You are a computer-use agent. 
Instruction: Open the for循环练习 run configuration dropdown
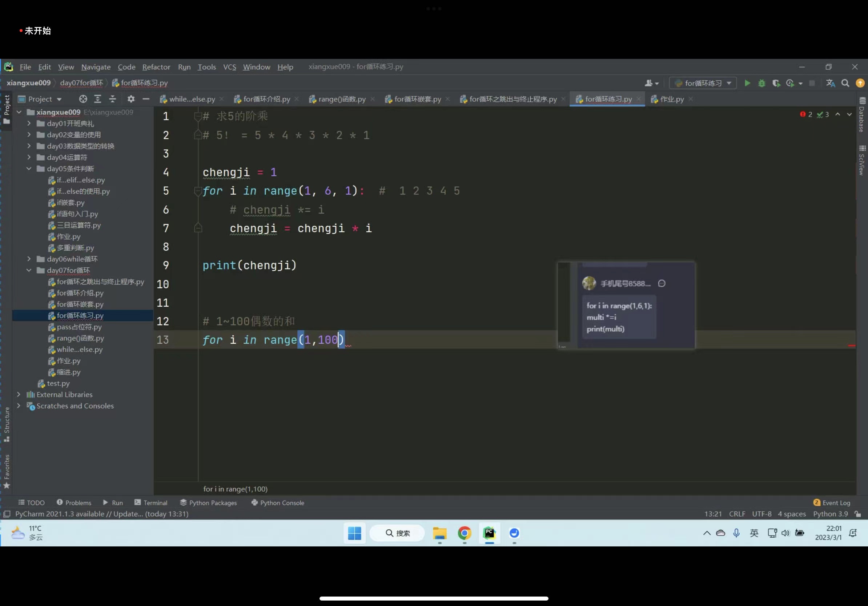click(x=703, y=83)
